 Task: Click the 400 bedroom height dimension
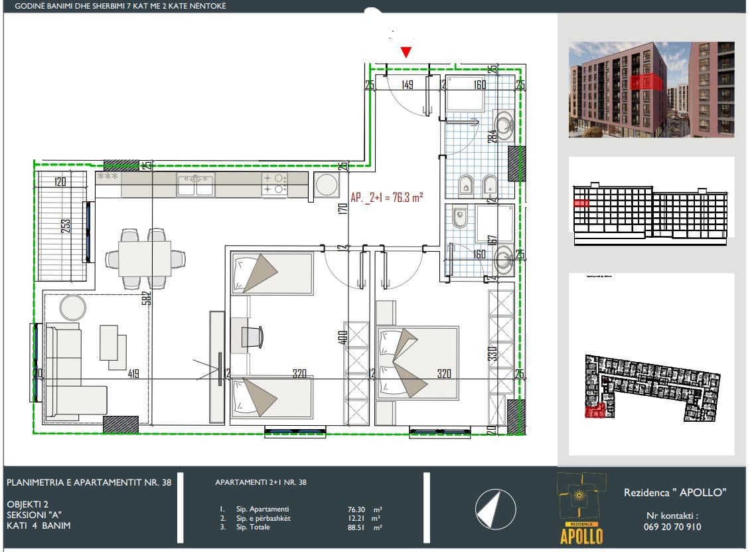(x=342, y=337)
